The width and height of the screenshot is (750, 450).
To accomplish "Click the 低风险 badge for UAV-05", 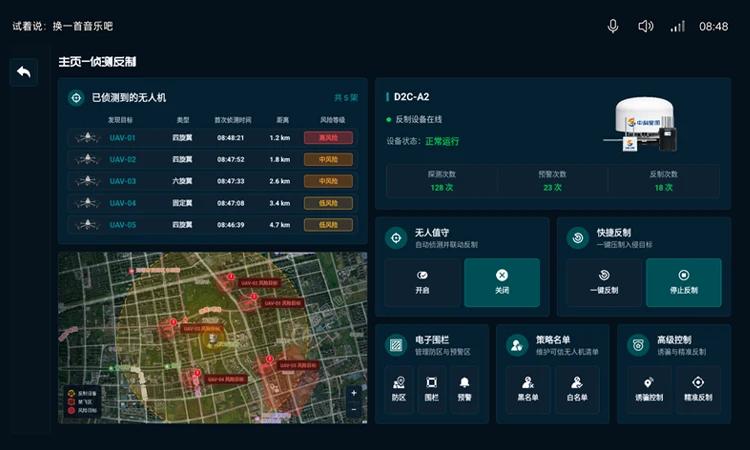I will (328, 225).
